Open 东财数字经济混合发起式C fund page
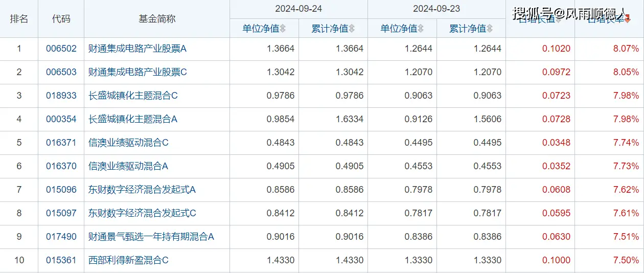This screenshot has height=273, width=644. (143, 213)
